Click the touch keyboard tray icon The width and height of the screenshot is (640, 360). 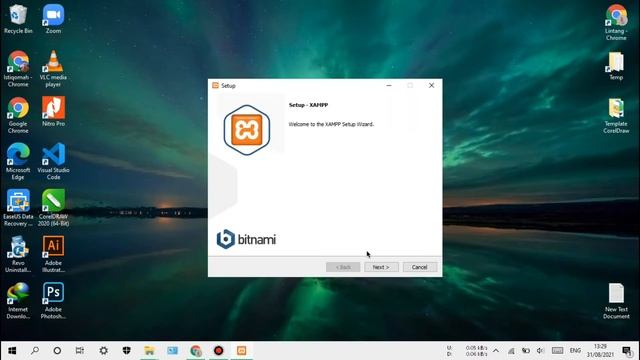pyautogui.click(x=558, y=351)
